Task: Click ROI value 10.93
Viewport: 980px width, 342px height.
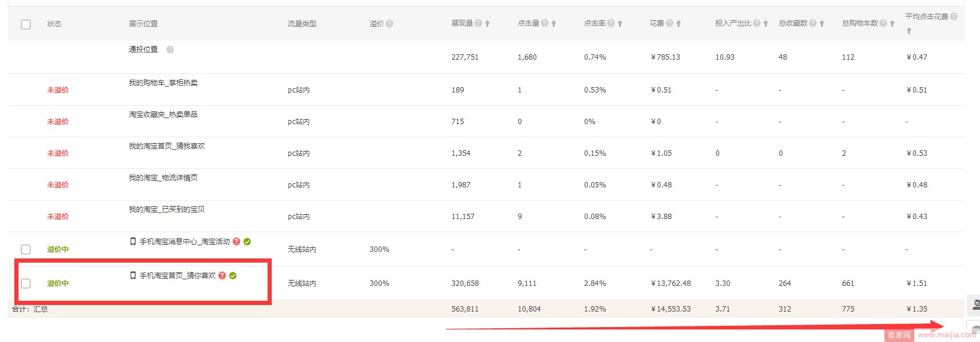Action: (x=725, y=57)
